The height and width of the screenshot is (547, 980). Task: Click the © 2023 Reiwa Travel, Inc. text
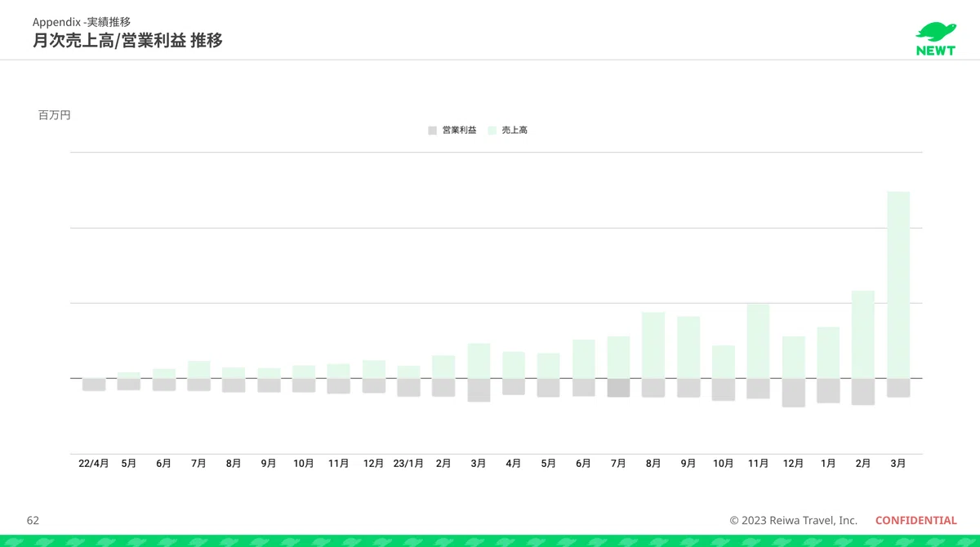[x=793, y=520]
